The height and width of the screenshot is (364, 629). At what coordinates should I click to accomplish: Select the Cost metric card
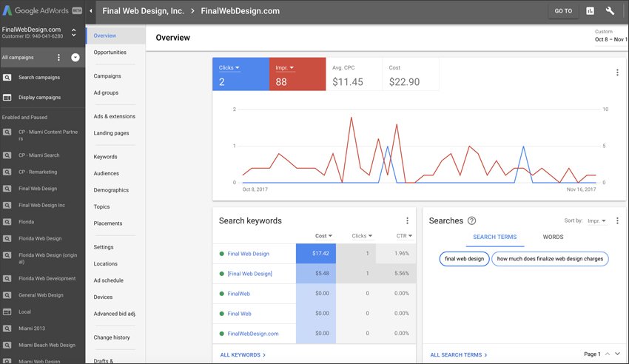coord(411,74)
